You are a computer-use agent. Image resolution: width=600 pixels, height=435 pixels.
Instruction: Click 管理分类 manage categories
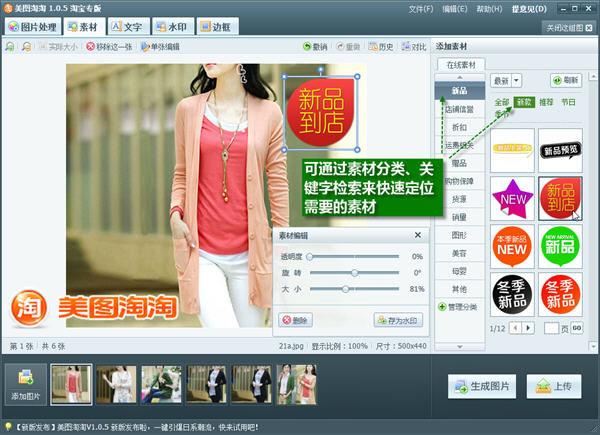point(458,307)
